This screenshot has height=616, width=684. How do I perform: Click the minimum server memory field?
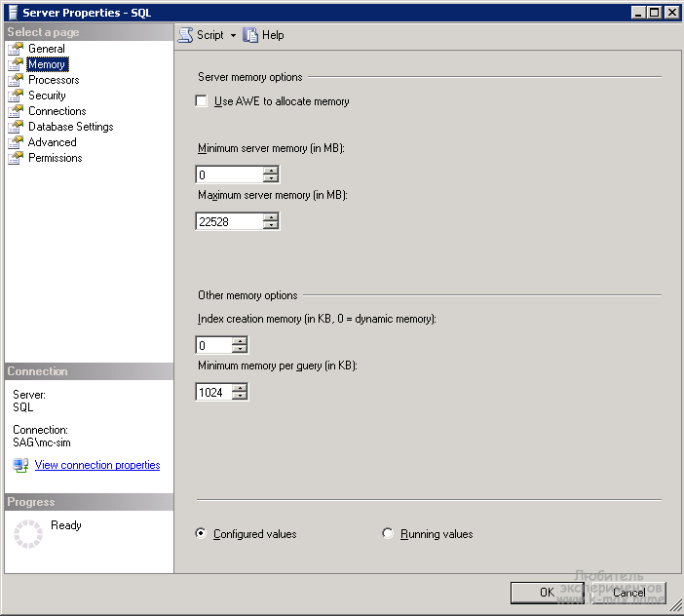(230, 174)
